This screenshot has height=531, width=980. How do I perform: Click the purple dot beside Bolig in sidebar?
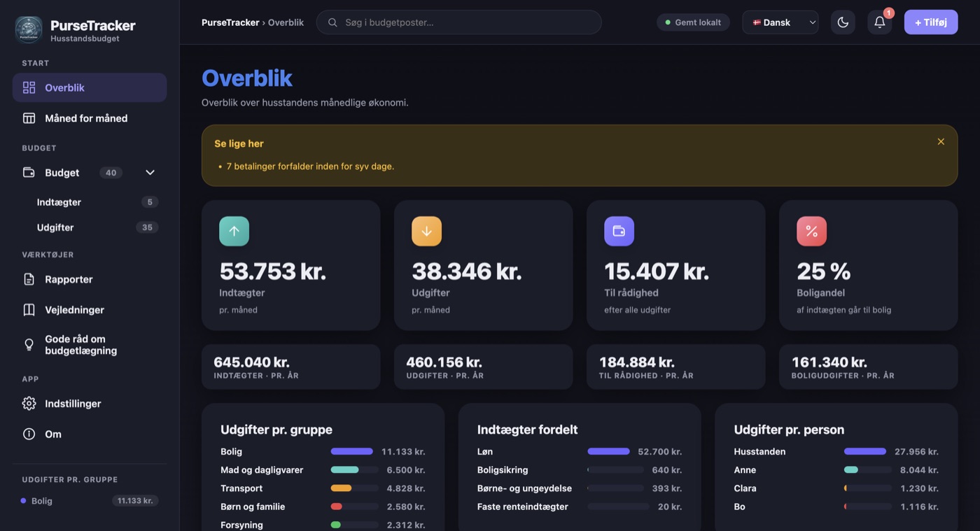(x=24, y=501)
